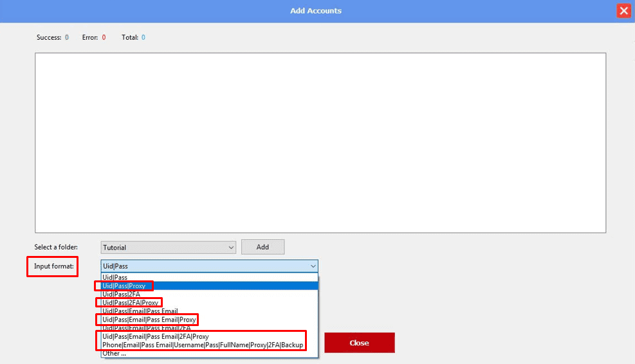This screenshot has width=635, height=364.
Task: Click the Total counter value
Action: tap(143, 38)
